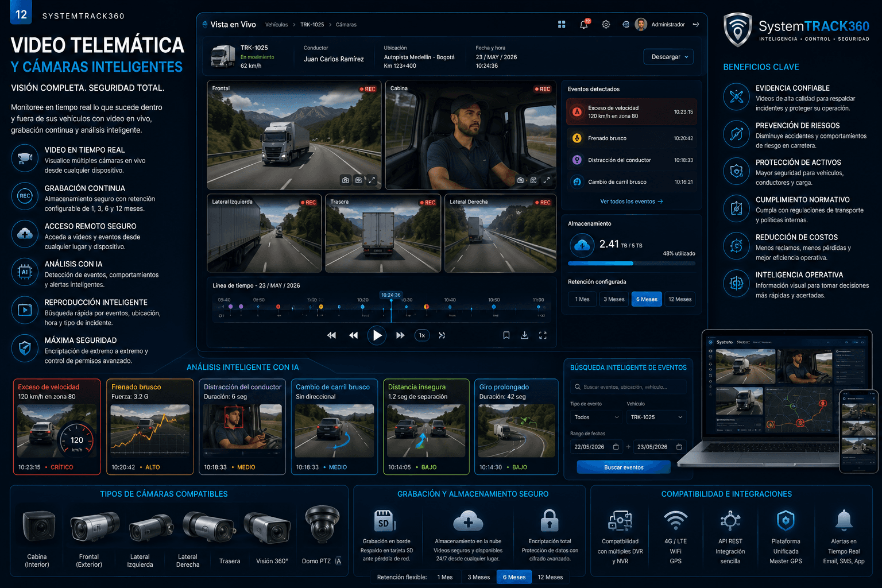Expand Cabina camera to fullscreen
The width and height of the screenshot is (882, 588).
(547, 180)
